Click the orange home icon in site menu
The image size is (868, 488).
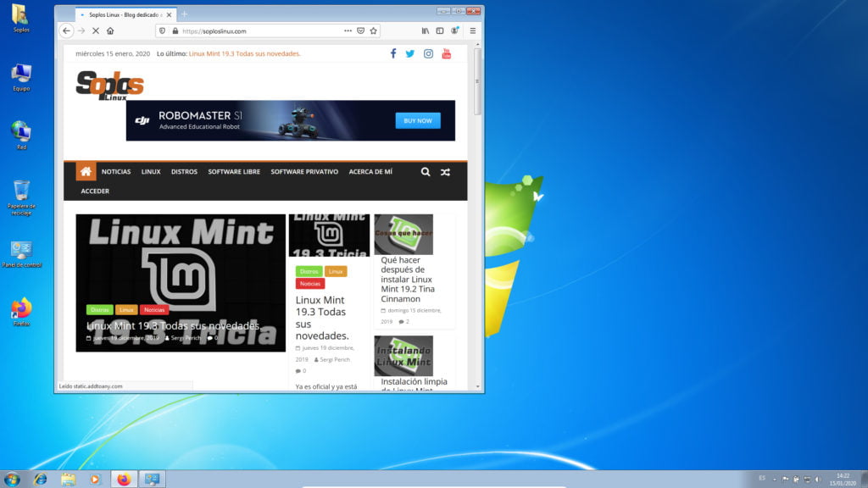click(86, 171)
